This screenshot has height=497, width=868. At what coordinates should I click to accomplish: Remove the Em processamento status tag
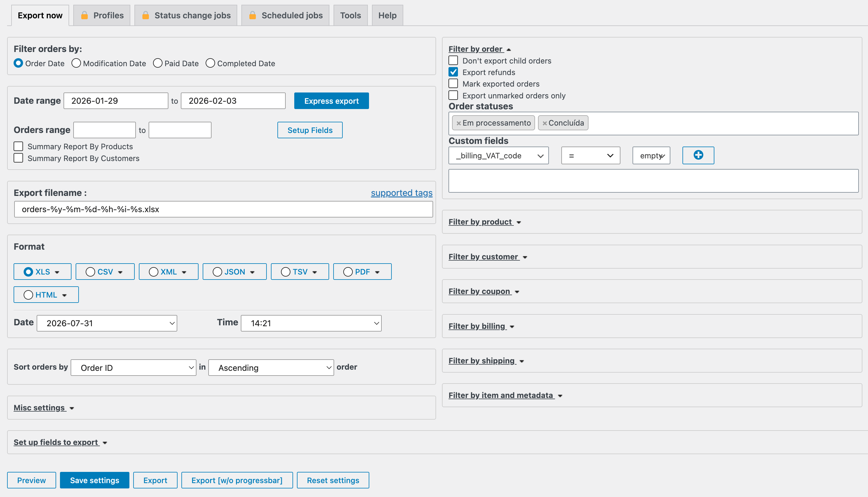click(459, 123)
